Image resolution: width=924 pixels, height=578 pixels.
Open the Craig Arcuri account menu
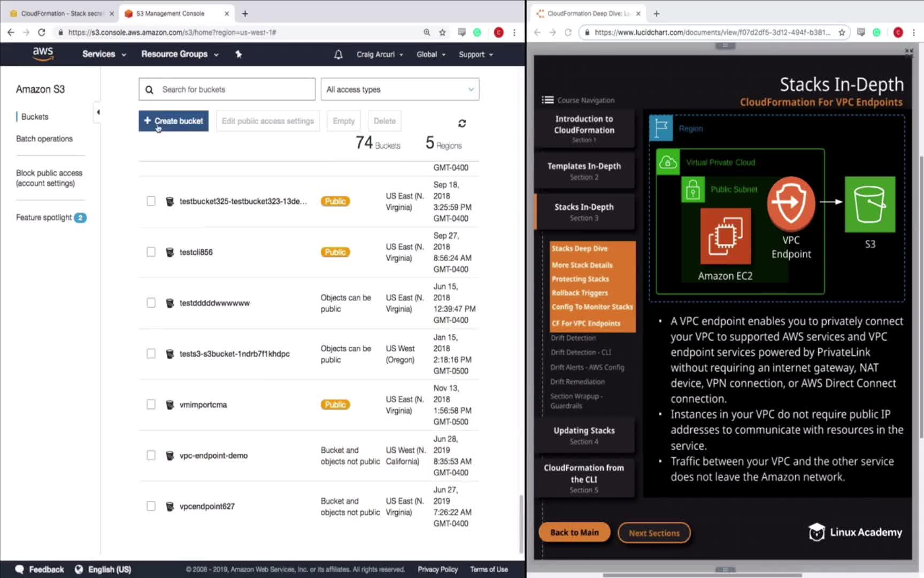coord(380,54)
